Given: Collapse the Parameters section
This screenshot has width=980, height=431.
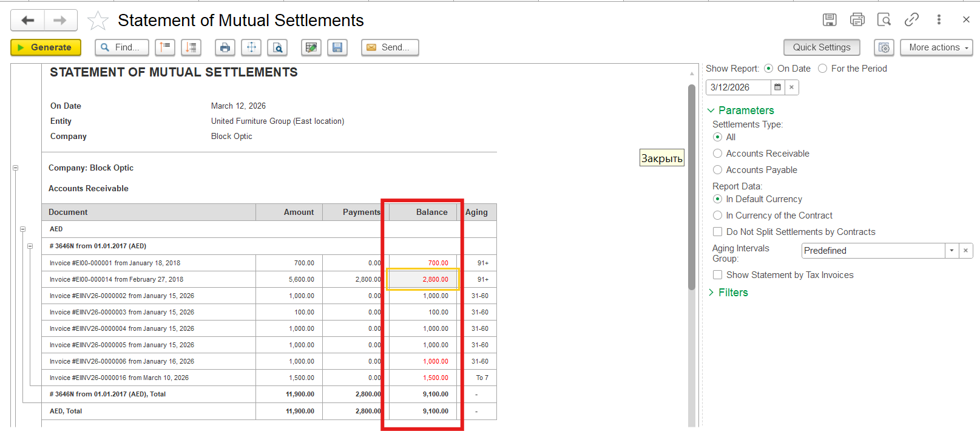Looking at the screenshot, I should tap(740, 110).
